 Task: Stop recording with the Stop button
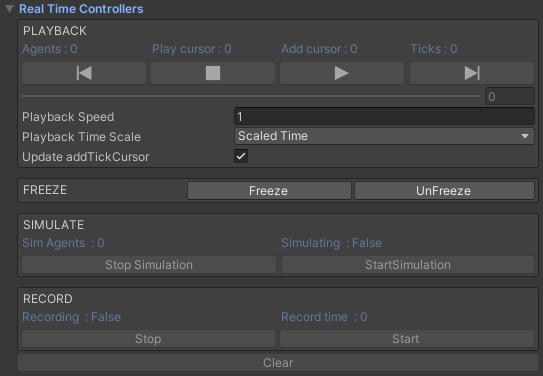pos(148,339)
